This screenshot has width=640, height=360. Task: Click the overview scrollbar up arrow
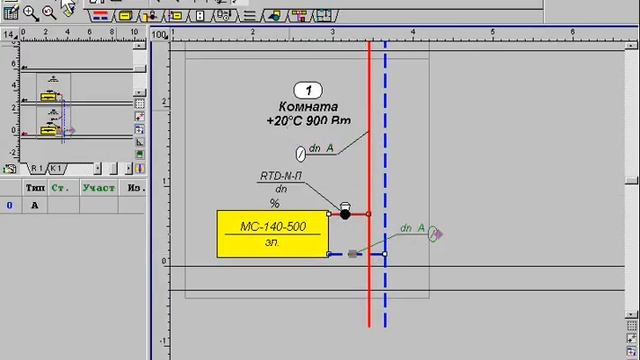(x=140, y=46)
